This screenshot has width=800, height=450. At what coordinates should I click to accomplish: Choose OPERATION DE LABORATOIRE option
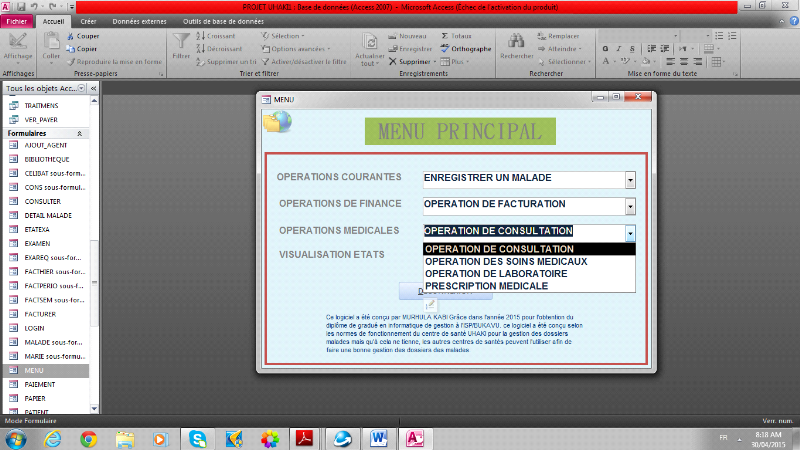[529, 274]
